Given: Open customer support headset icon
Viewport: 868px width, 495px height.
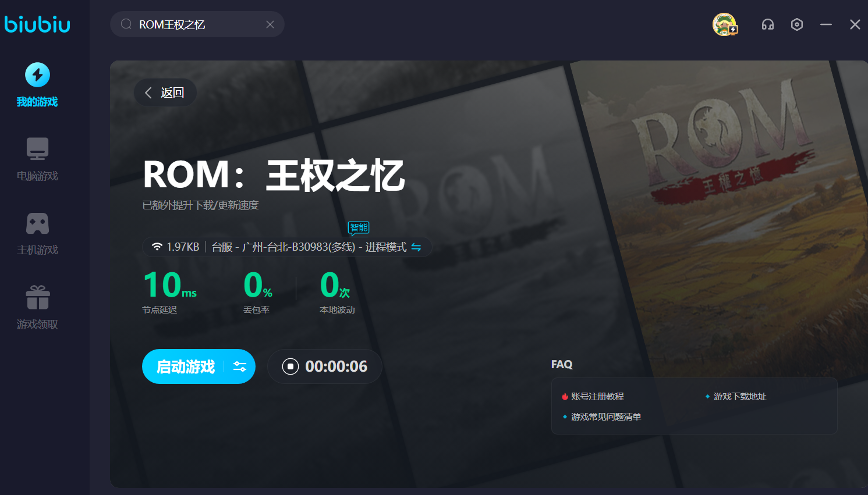Looking at the screenshot, I should click(x=768, y=24).
